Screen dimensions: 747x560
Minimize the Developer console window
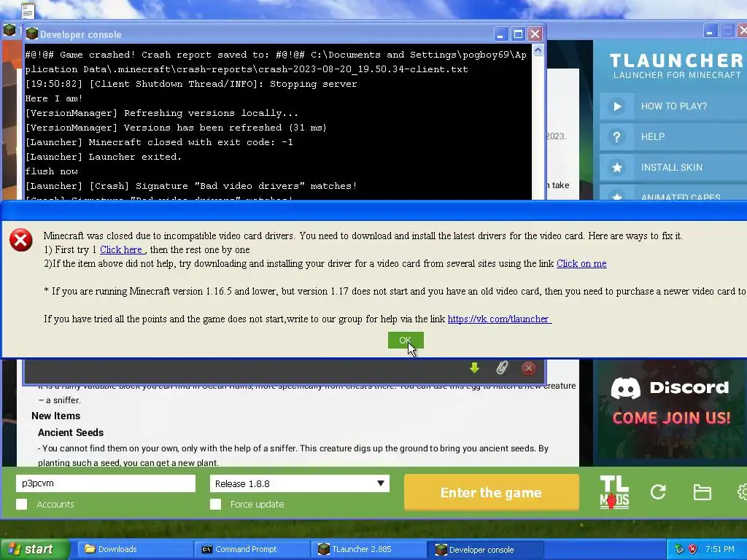[x=500, y=34]
